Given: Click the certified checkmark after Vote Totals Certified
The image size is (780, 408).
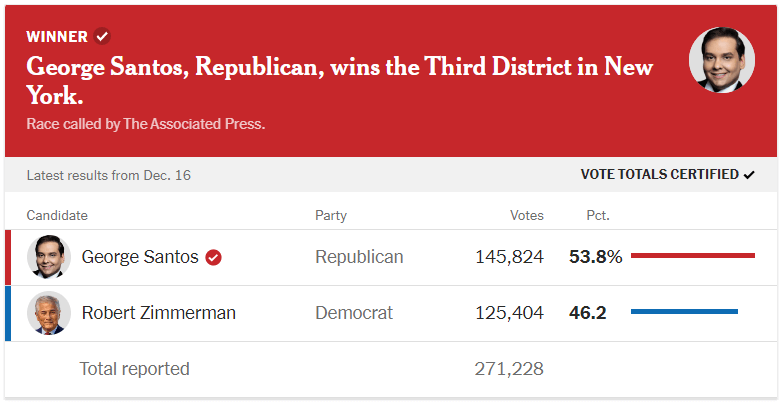Looking at the screenshot, I should click(x=749, y=175).
